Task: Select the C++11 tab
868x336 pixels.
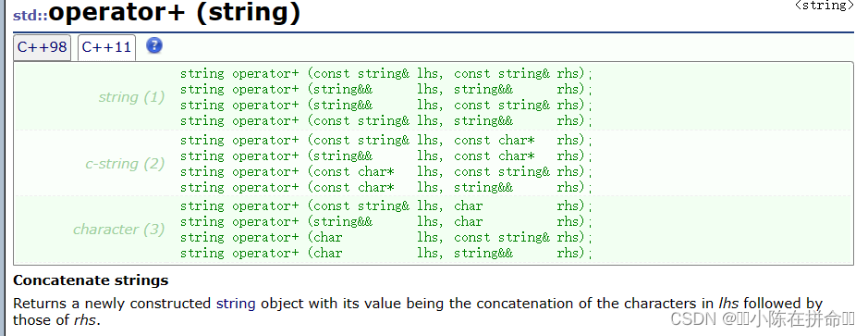Action: coord(106,47)
